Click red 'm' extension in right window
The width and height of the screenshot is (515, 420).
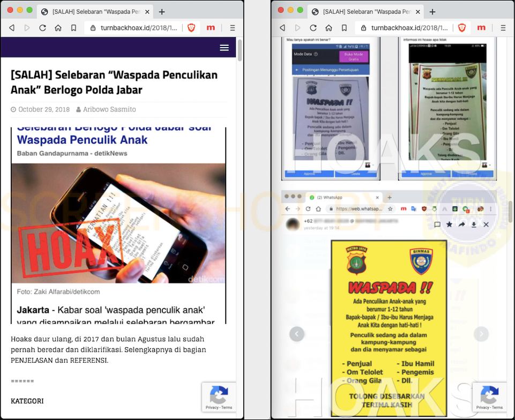pyautogui.click(x=481, y=28)
